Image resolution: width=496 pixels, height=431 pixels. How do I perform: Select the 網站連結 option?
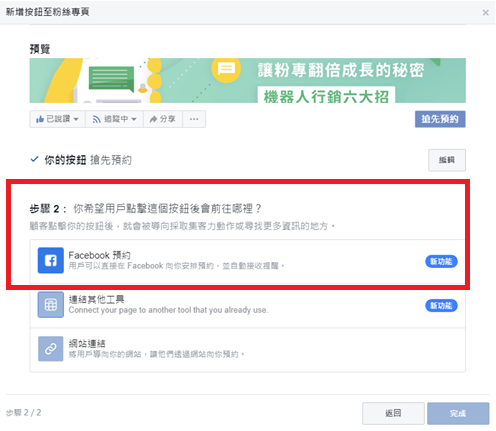pyautogui.click(x=247, y=350)
